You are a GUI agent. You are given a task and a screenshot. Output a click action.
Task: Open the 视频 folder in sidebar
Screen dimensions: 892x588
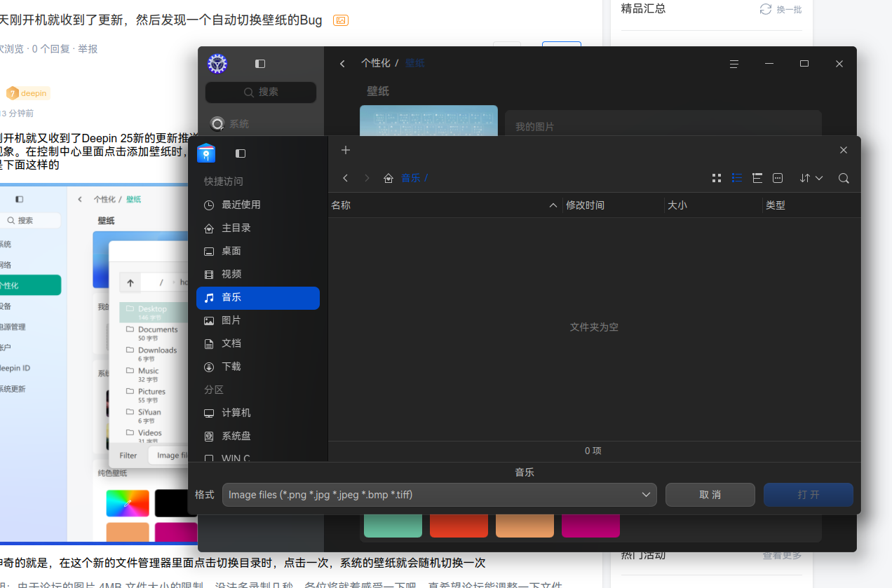pos(258,274)
